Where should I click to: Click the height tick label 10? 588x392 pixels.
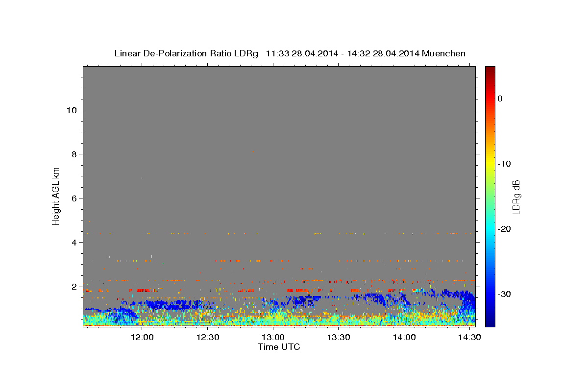pyautogui.click(x=71, y=110)
